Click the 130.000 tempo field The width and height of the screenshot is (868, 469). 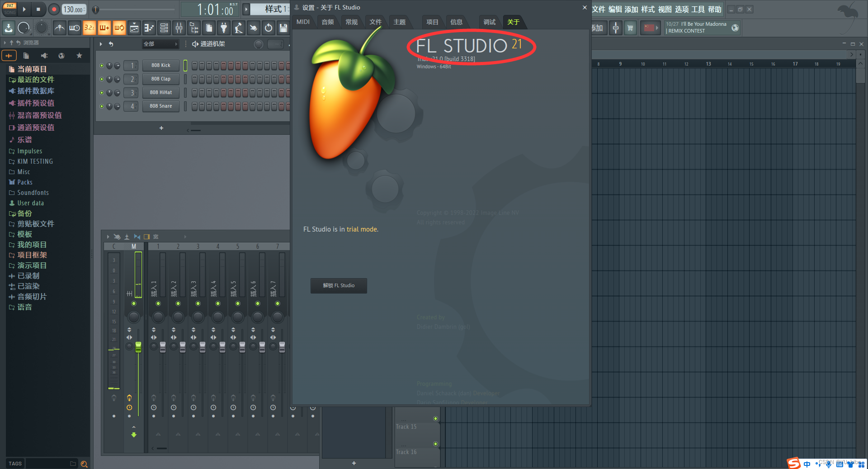[74, 9]
